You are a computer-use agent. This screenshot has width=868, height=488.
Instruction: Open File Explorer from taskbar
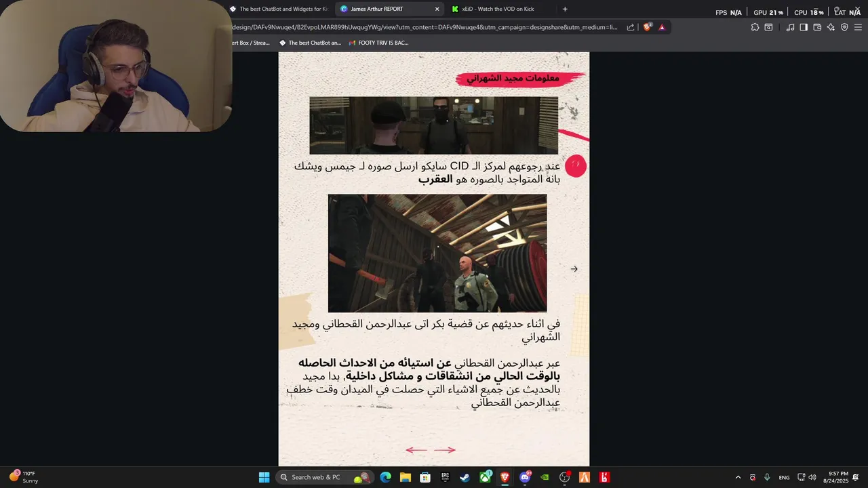point(405,477)
